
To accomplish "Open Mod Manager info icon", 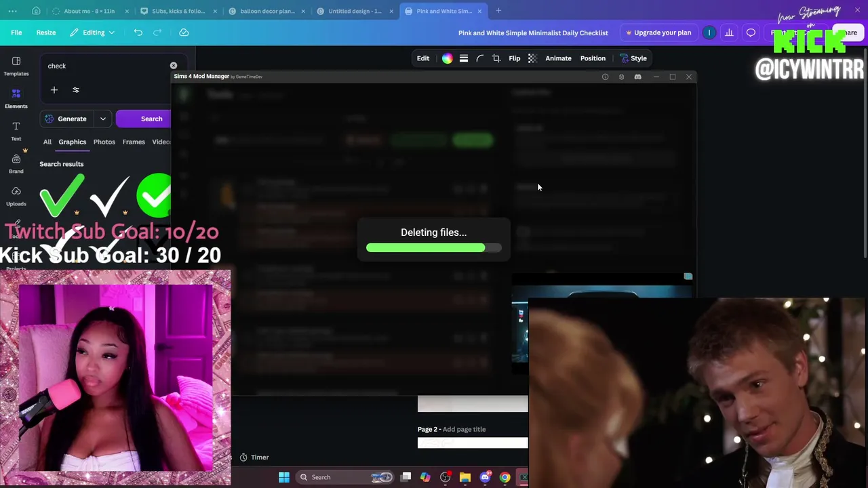I will click(x=606, y=77).
